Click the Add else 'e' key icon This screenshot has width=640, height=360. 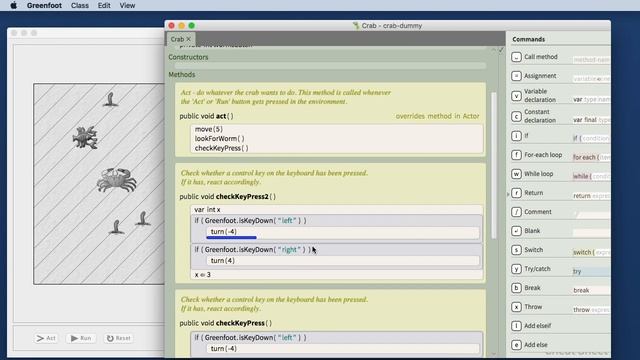[516, 345]
